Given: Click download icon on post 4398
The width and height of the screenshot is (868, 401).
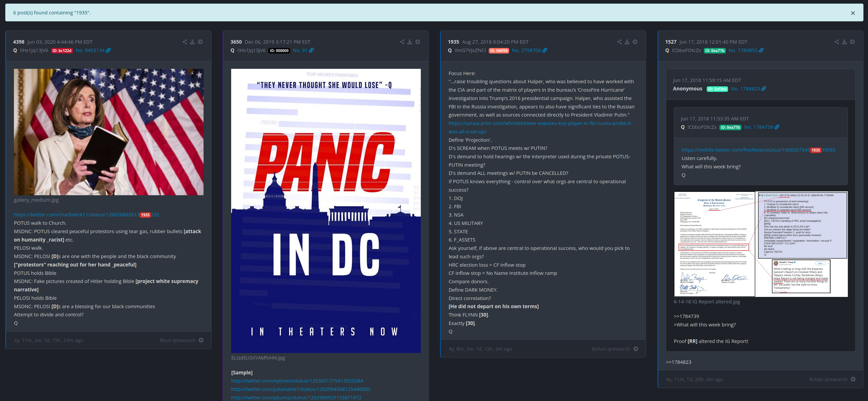Looking at the screenshot, I should coord(193,42).
